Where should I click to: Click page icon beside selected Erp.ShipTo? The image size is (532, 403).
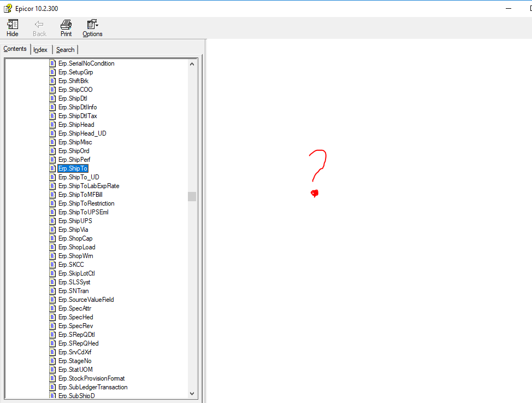(x=52, y=168)
